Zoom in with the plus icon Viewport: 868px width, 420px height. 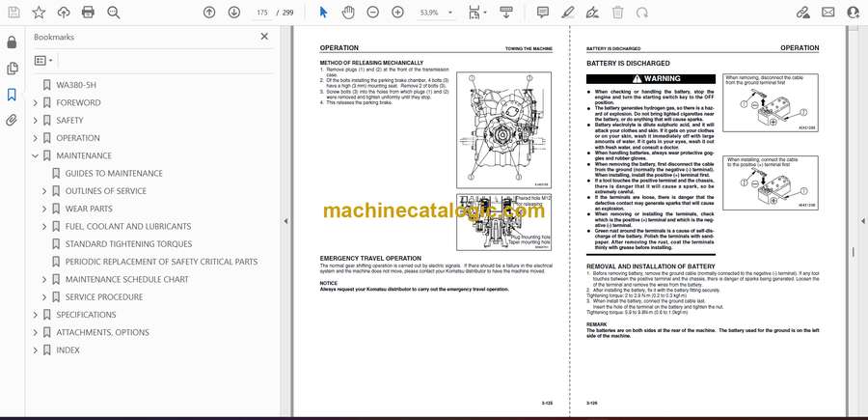[397, 13]
